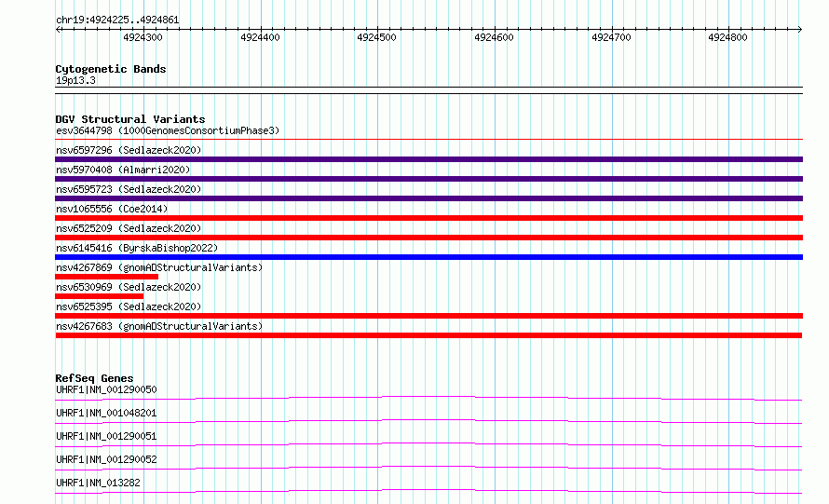Image resolution: width=829 pixels, height=504 pixels.
Task: Select transcript UHRF1|NM_001290052 label
Action: click(x=106, y=459)
